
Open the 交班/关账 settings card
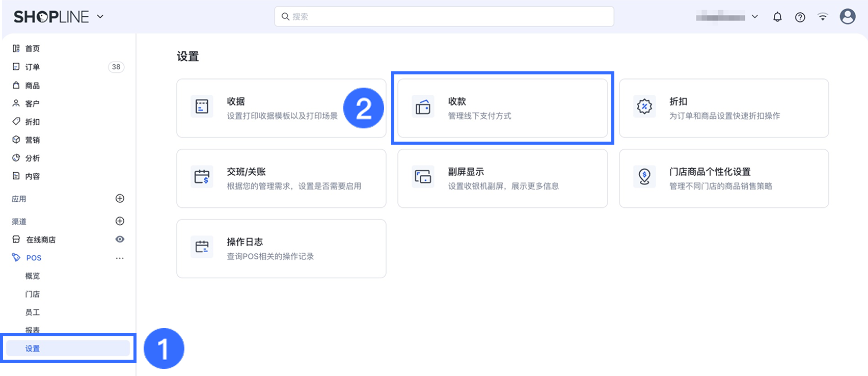(x=281, y=178)
